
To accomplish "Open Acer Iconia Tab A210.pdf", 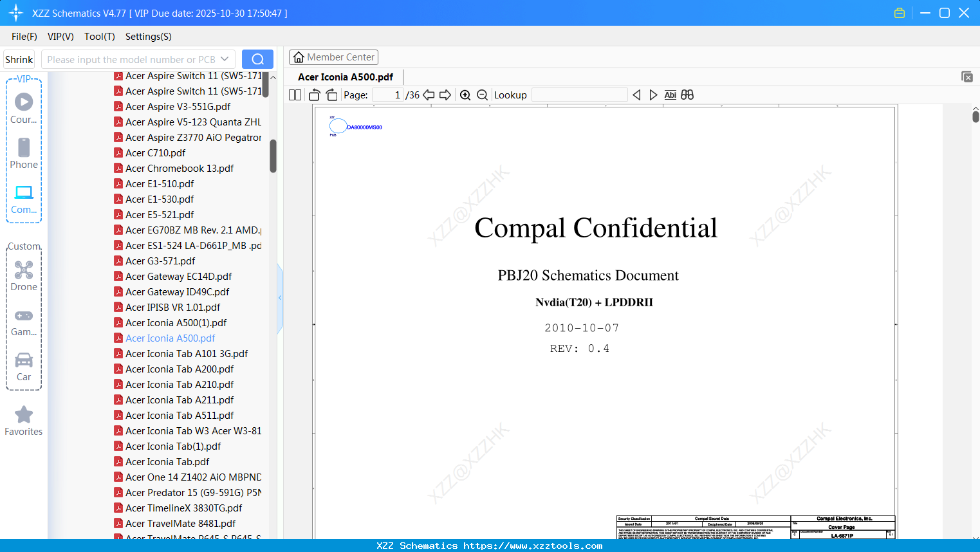I will (180, 384).
